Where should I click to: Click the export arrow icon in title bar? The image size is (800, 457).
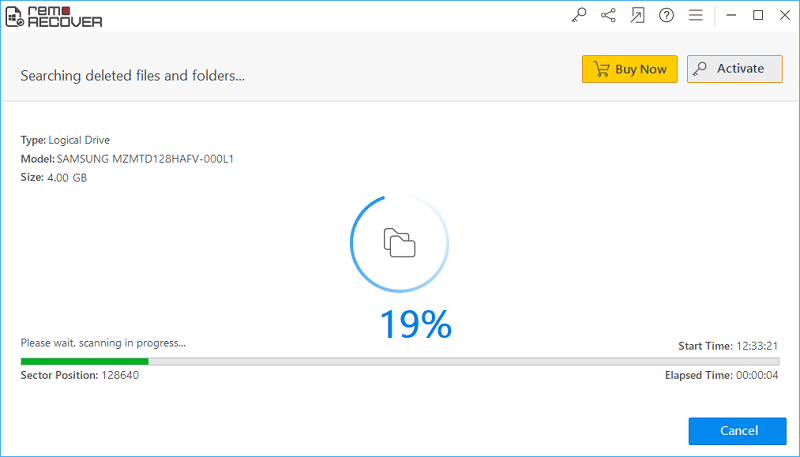tap(638, 15)
